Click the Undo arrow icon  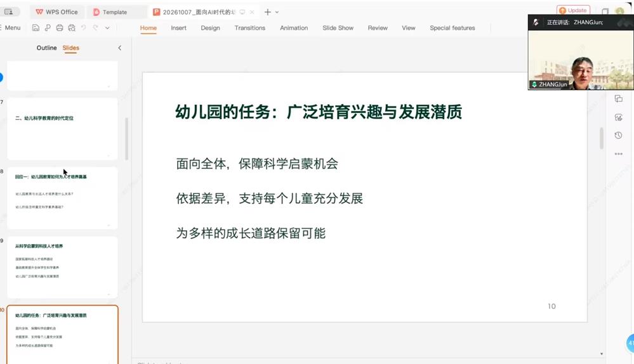[83, 28]
